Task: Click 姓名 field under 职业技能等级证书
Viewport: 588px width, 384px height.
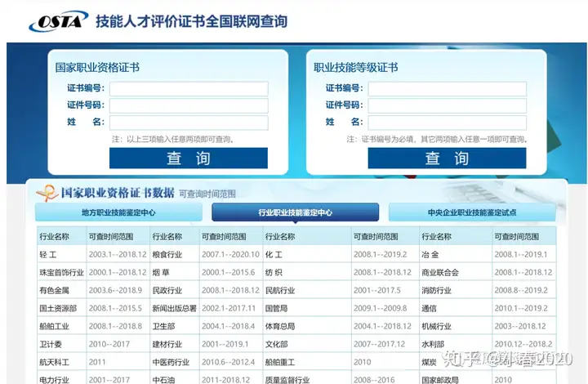Action: [447, 123]
